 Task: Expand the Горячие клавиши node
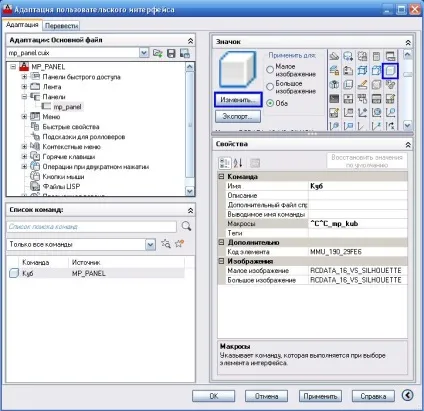tap(24, 156)
